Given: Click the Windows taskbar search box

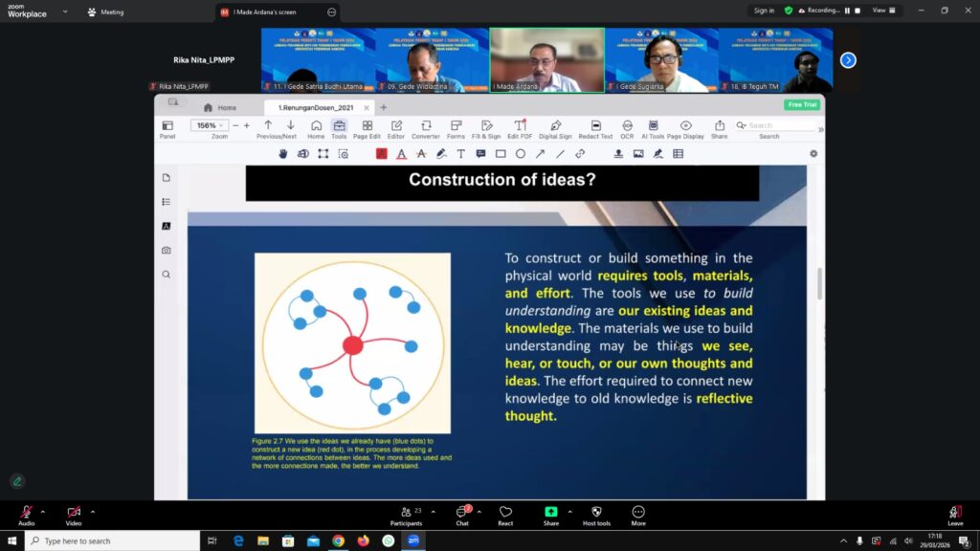Looking at the screenshot, I should [x=115, y=540].
